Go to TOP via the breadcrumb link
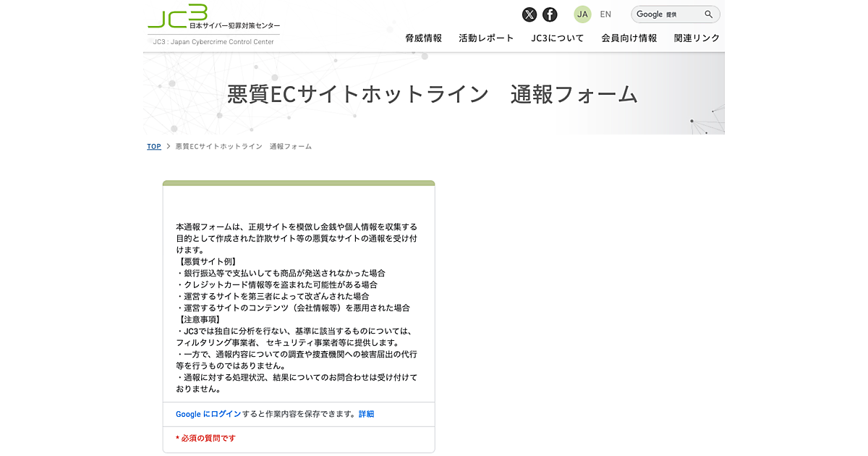This screenshot has height=456, width=868. [x=154, y=146]
